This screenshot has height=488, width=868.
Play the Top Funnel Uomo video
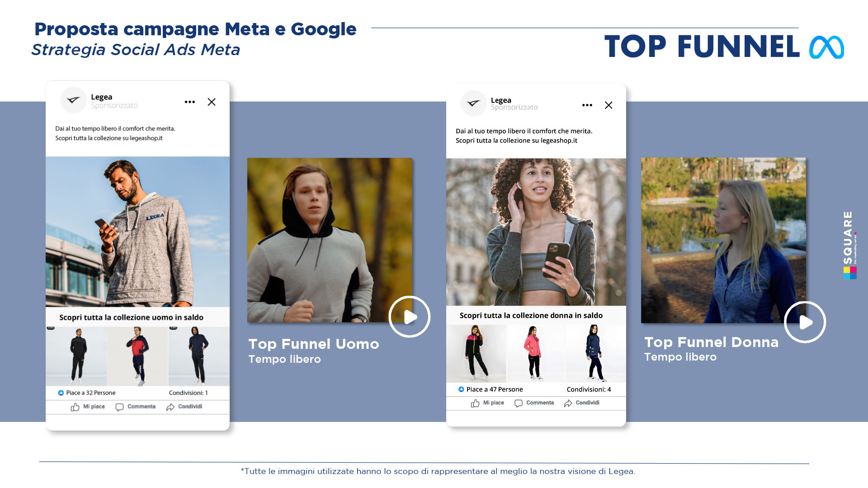click(410, 317)
